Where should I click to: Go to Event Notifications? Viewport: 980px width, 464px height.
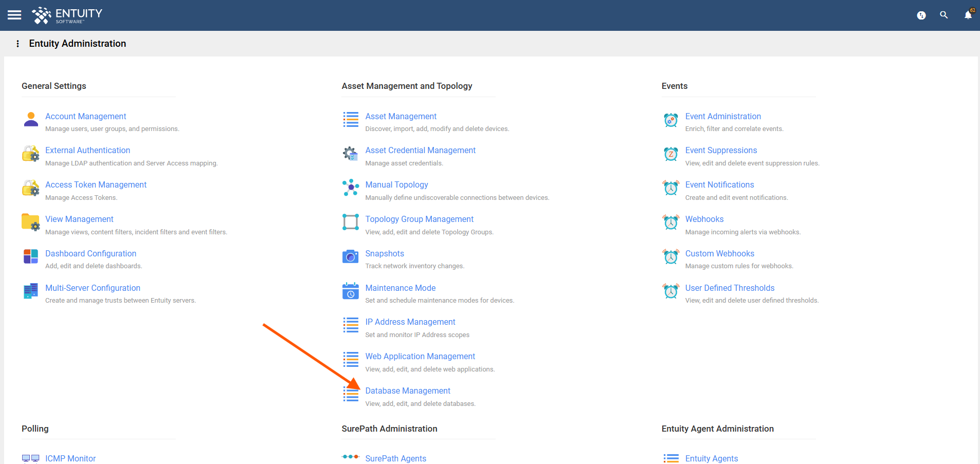click(719, 184)
